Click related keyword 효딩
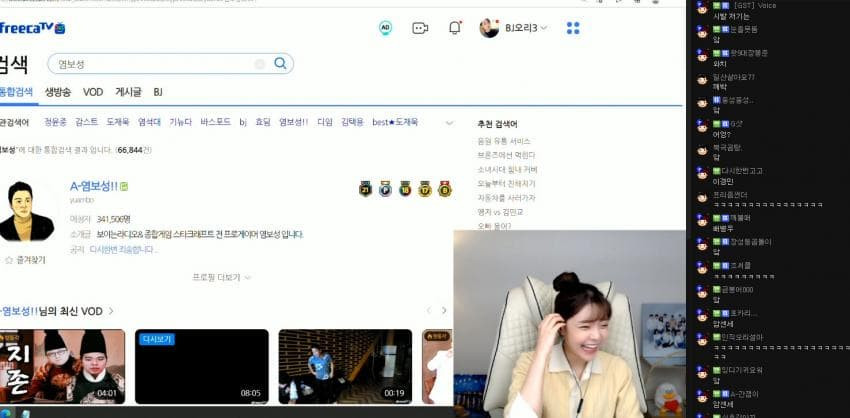Viewport: 850px width, 418px height. tap(263, 123)
